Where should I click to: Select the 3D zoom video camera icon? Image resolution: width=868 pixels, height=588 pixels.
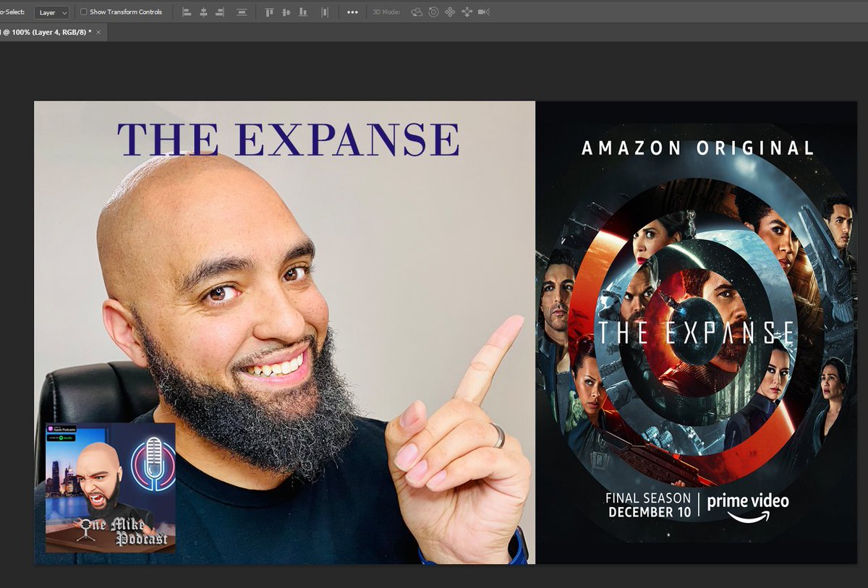(484, 12)
